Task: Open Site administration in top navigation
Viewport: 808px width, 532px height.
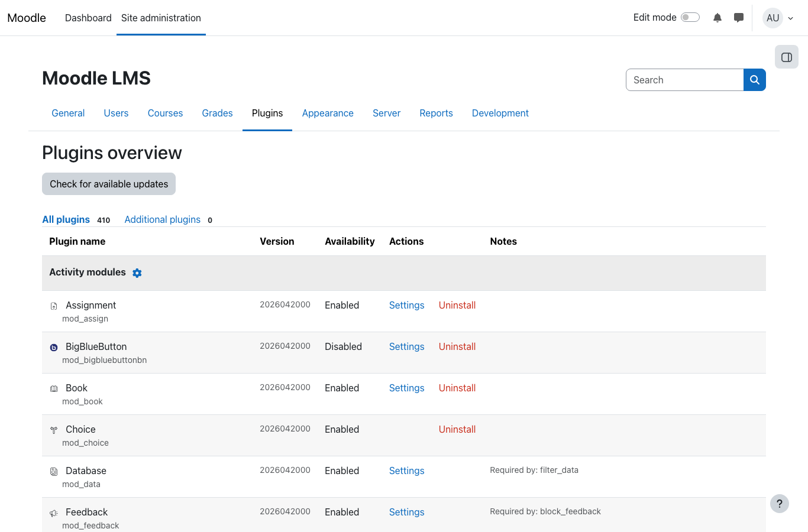Action: tap(161, 18)
